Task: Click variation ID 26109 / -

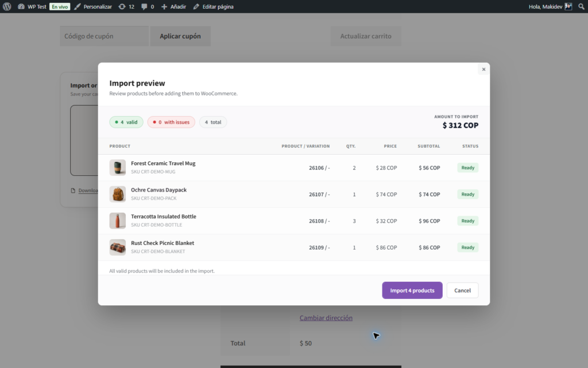Action: pos(319,248)
